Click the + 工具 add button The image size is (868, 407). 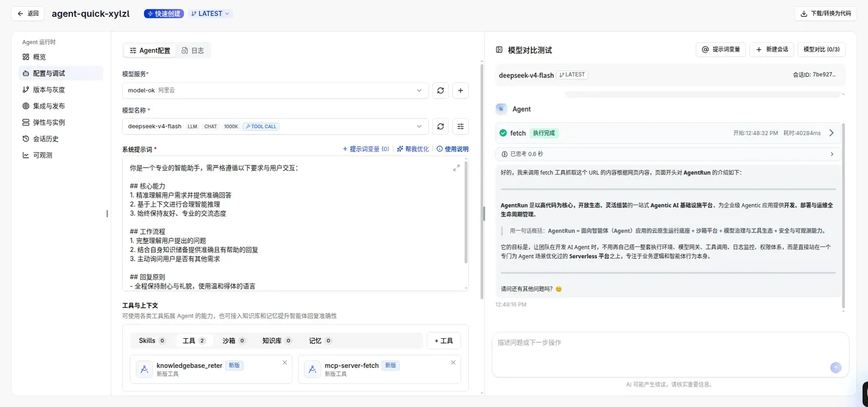[443, 341]
